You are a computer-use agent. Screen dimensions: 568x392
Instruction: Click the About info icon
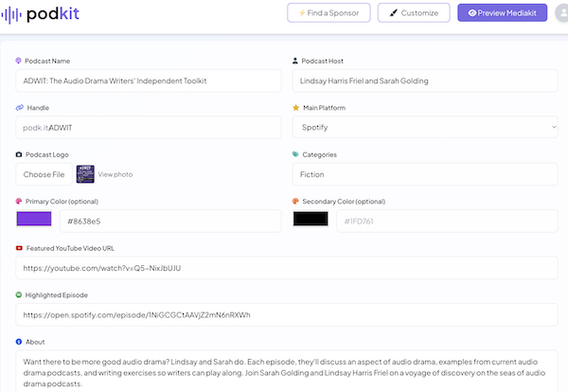(19, 342)
